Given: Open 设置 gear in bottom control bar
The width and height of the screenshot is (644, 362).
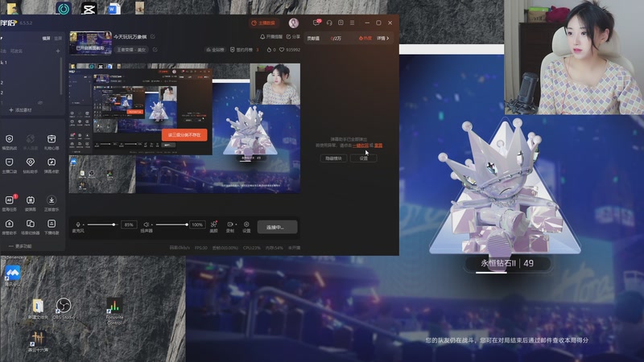Looking at the screenshot, I should (x=246, y=227).
